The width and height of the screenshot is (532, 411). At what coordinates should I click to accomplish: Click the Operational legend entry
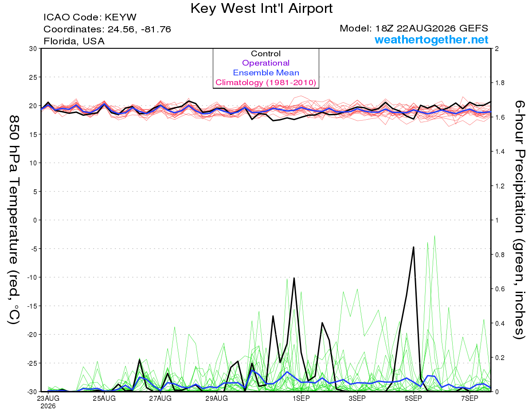(266, 63)
